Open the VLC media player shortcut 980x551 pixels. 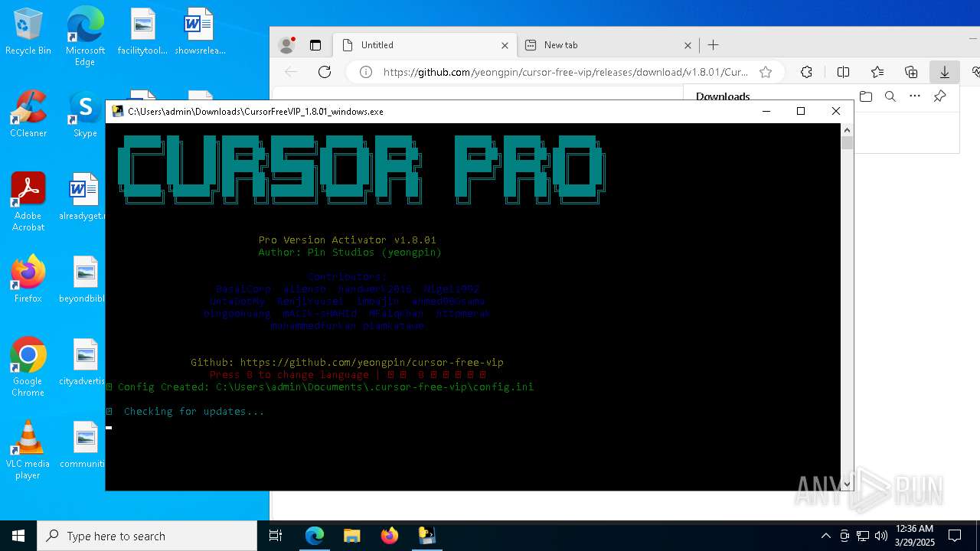coord(28,450)
